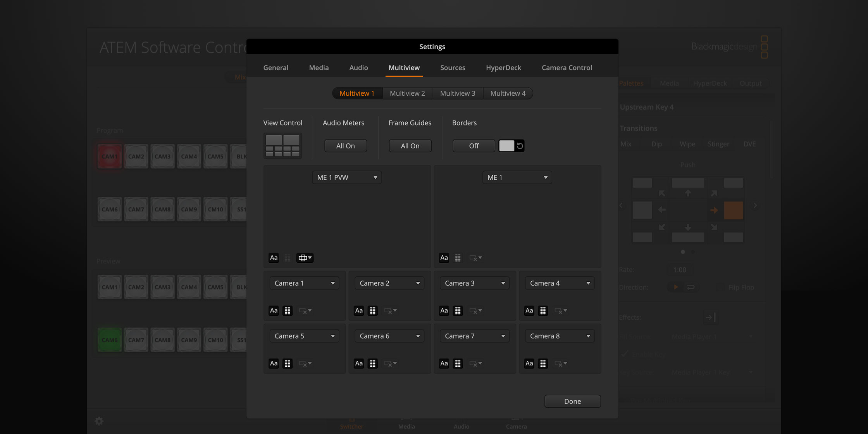Change the Camera 4 source selector
The height and width of the screenshot is (434, 868).
tap(559, 283)
